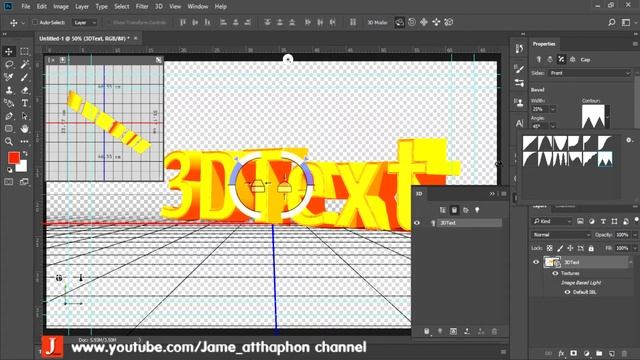The image size is (640, 360).
Task: Select the Rectangular Marquee tool
Action: tap(24, 51)
